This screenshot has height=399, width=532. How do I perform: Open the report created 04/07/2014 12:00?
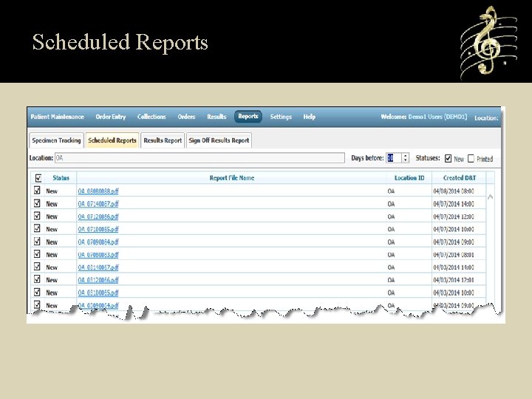(98, 216)
